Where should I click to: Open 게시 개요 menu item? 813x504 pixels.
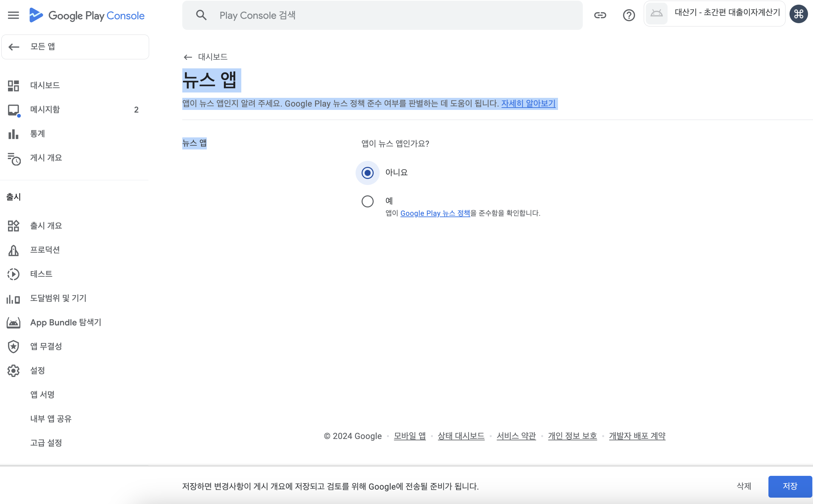click(46, 158)
